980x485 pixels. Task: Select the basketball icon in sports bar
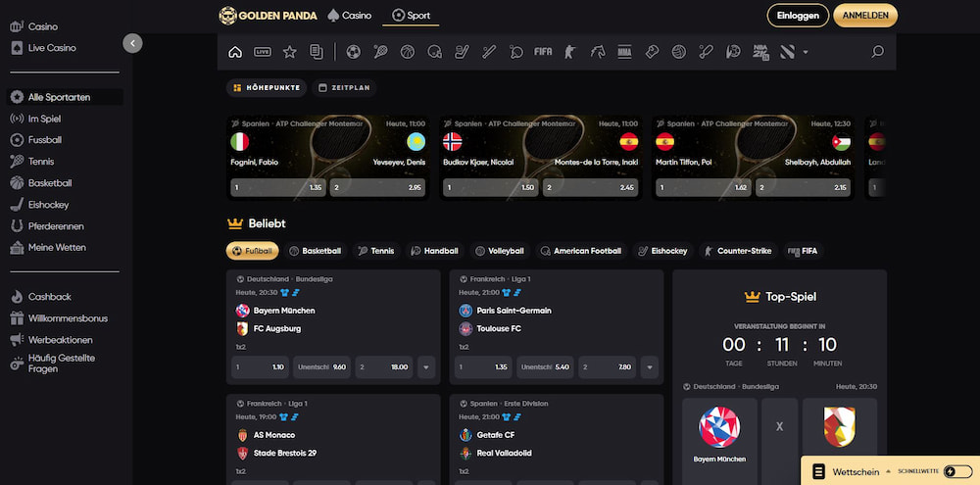click(x=408, y=52)
